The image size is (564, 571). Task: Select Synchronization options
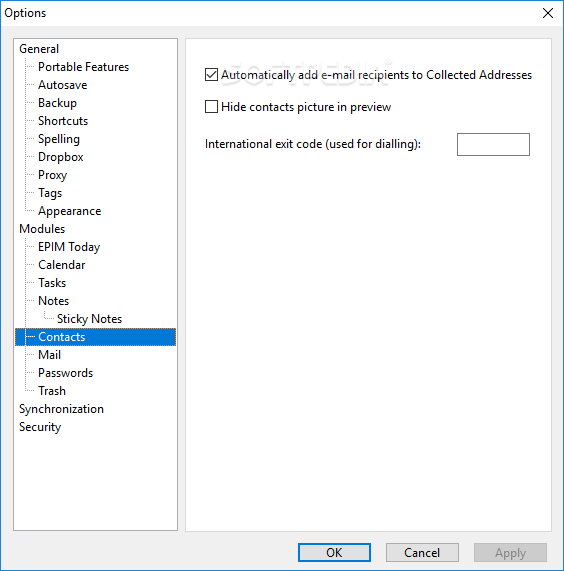point(61,409)
